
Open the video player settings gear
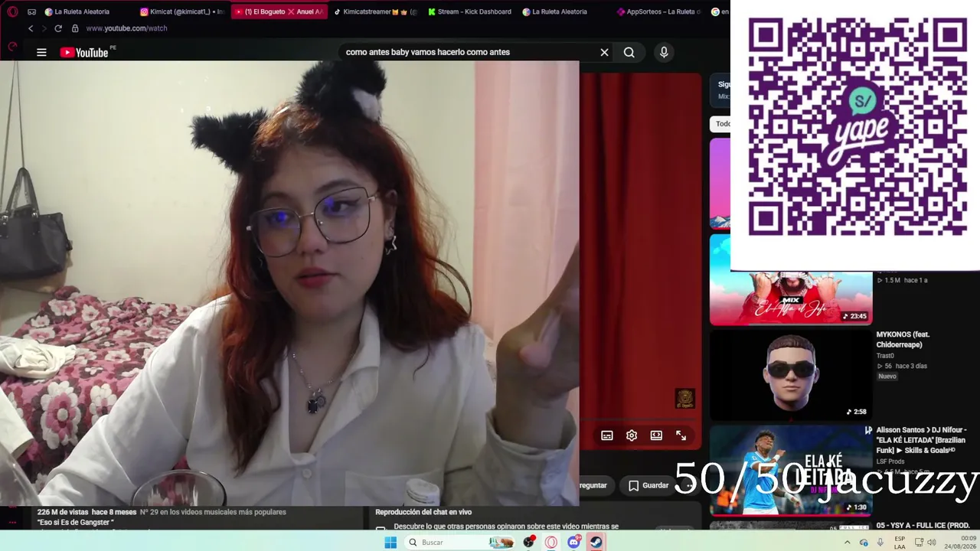632,435
